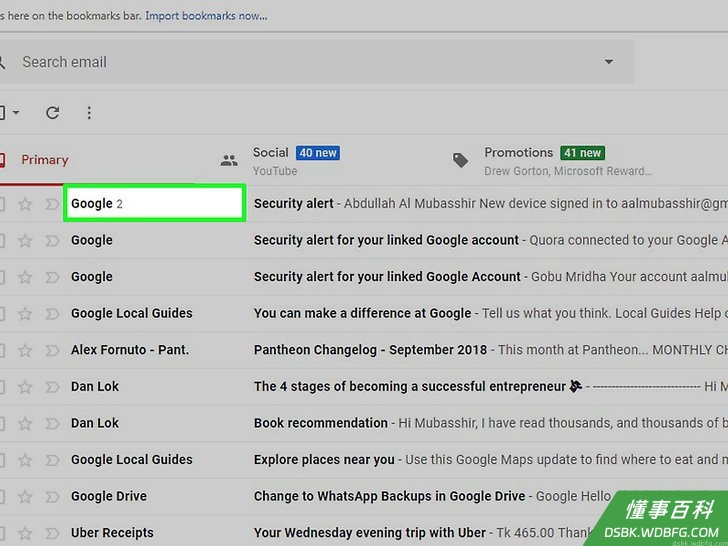Tick checkbox for Alex Fornuto email
The image size is (728, 546).
click(2, 350)
